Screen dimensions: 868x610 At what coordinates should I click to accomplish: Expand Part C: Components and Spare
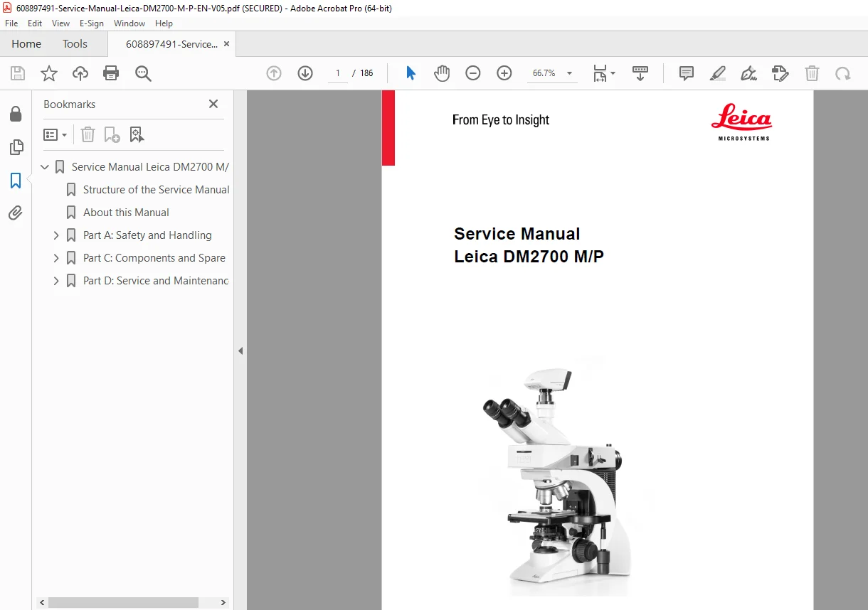click(56, 258)
